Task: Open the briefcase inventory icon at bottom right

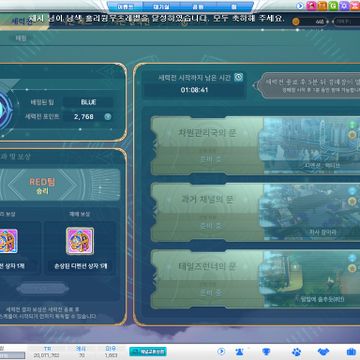Action: point(351,351)
